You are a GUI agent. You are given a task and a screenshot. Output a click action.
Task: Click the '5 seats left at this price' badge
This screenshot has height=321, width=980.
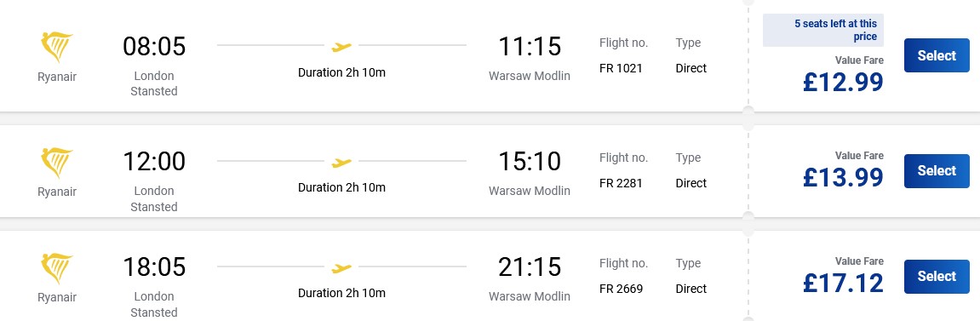pos(823,31)
